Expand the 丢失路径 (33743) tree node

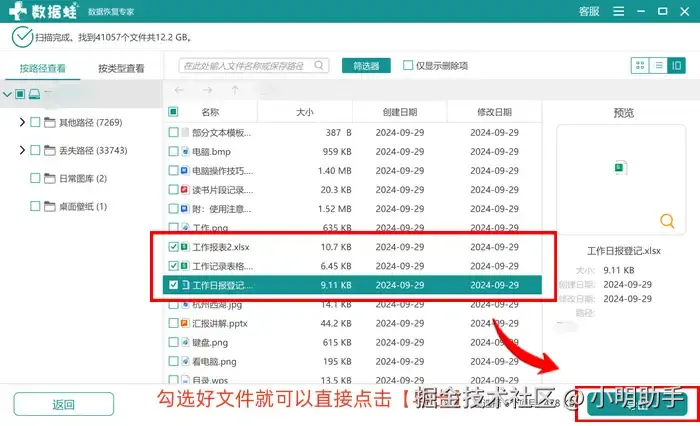coord(22,150)
